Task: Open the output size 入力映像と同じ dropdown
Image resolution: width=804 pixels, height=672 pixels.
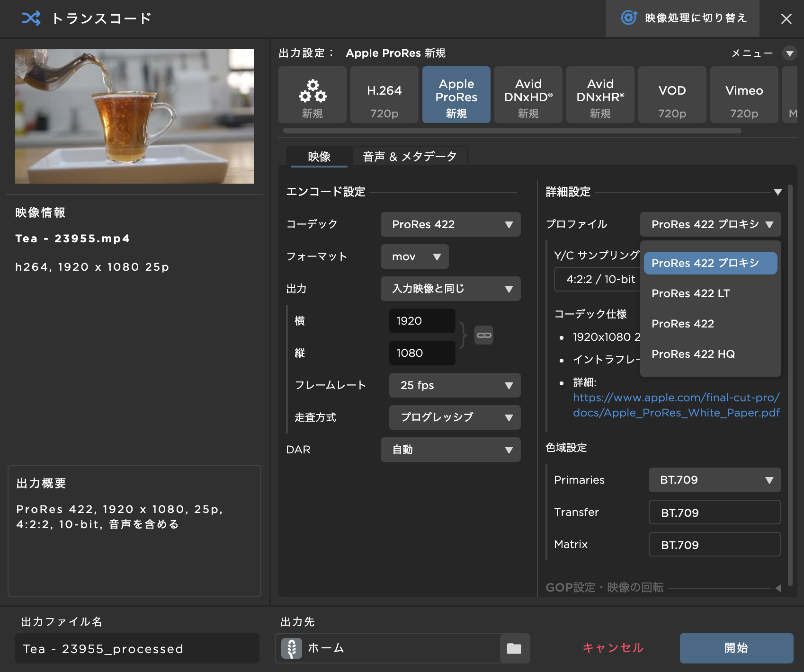Action: pyautogui.click(x=451, y=289)
